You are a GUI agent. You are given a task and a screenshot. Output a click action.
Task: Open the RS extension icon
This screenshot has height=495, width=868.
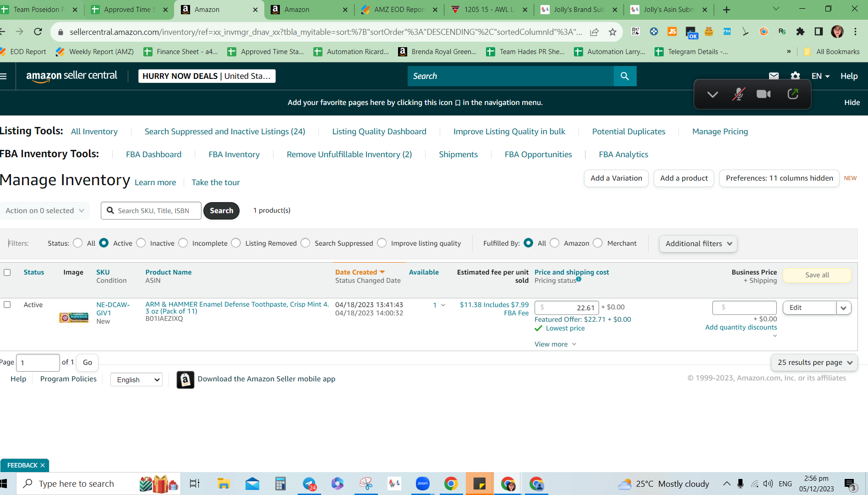pyautogui.click(x=782, y=31)
